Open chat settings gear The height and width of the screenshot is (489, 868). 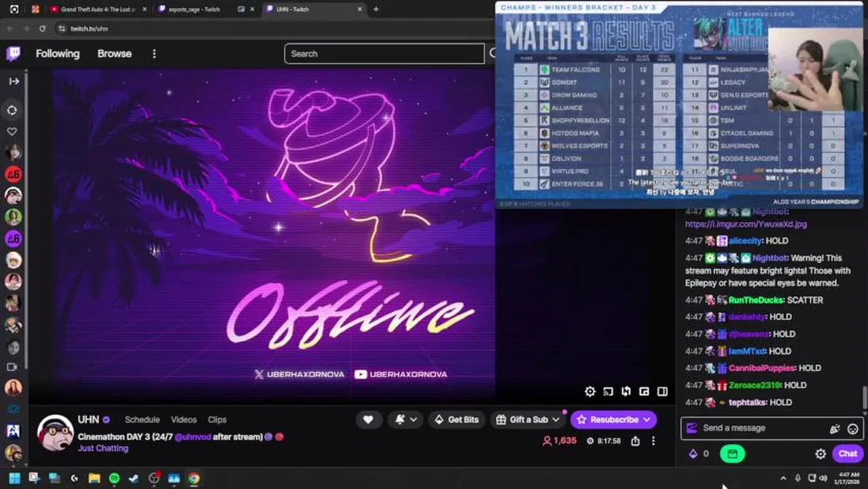tap(820, 454)
